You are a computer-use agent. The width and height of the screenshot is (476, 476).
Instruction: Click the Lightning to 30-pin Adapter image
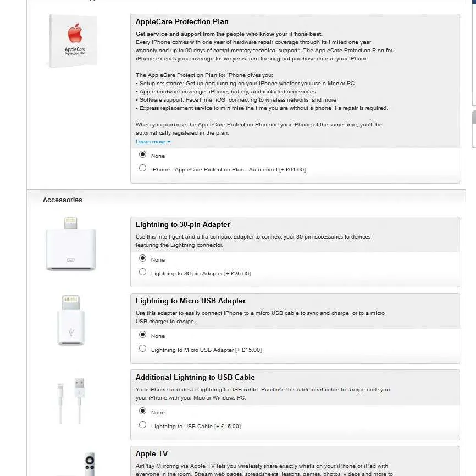point(71,243)
